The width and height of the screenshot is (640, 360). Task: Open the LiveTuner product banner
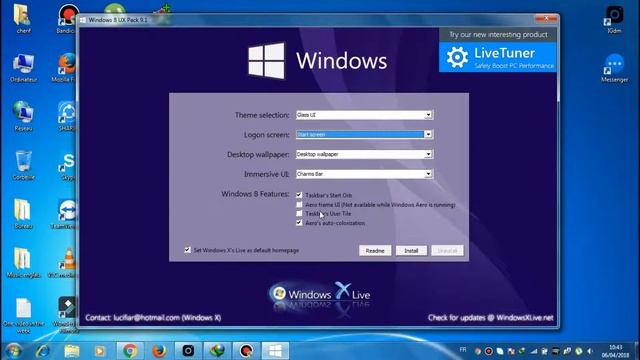[498, 58]
